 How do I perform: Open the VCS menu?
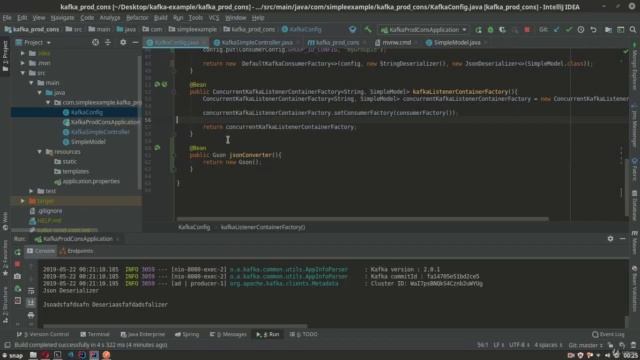click(x=214, y=18)
